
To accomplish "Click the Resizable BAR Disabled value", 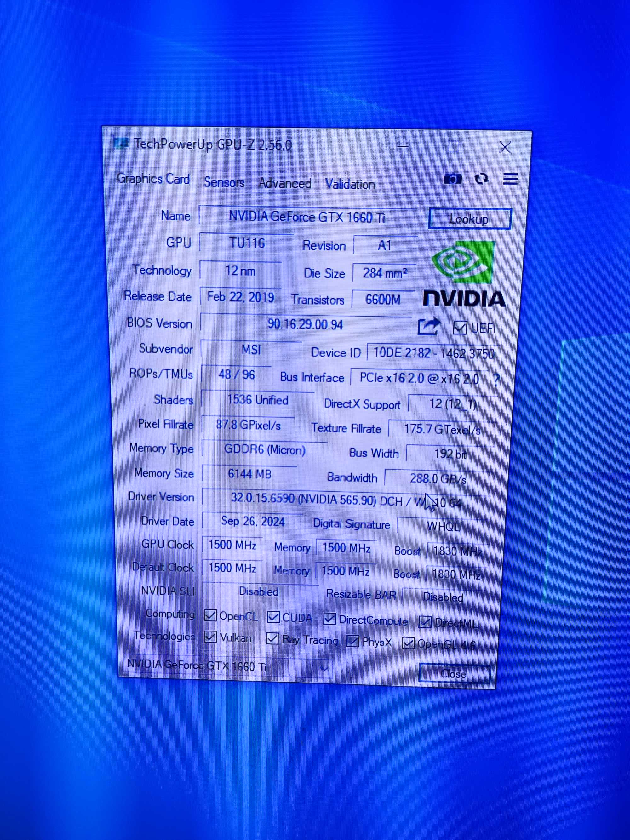I will pyautogui.click(x=443, y=597).
